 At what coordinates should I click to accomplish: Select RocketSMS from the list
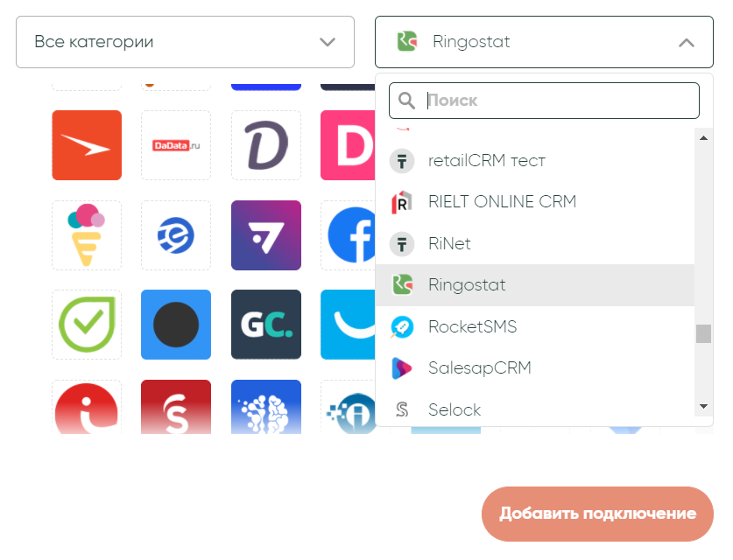pyautogui.click(x=473, y=327)
